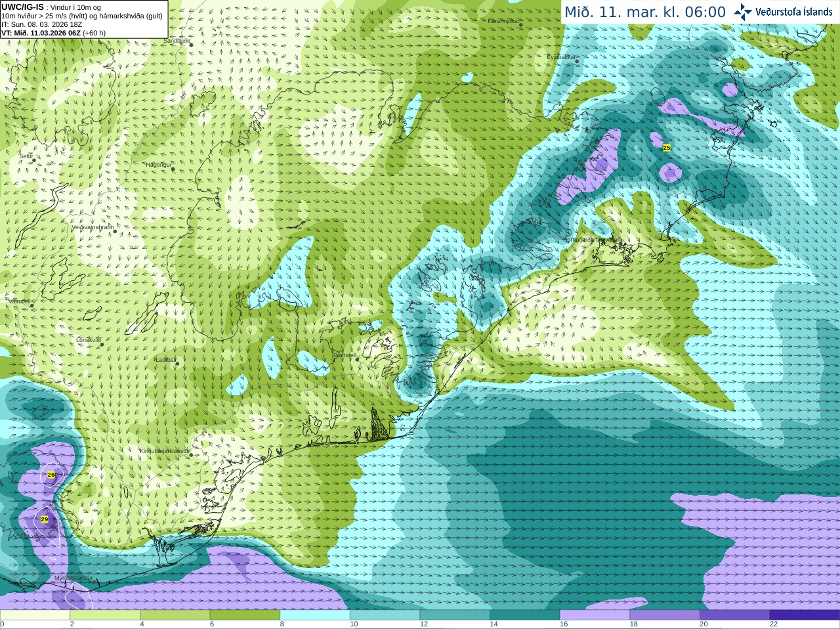Image resolution: width=840 pixels, height=629 pixels.
Task: Pick the 16–18 m/s light purple legend swatch
Action: tap(595, 615)
